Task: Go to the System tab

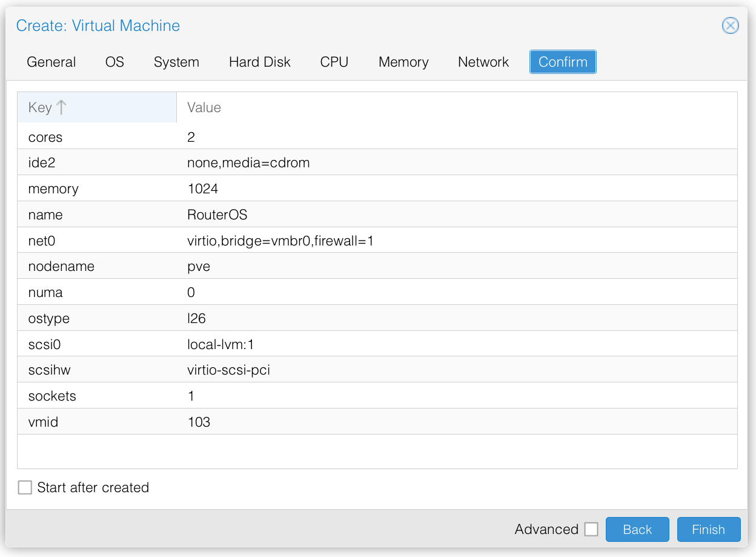Action: [x=176, y=62]
